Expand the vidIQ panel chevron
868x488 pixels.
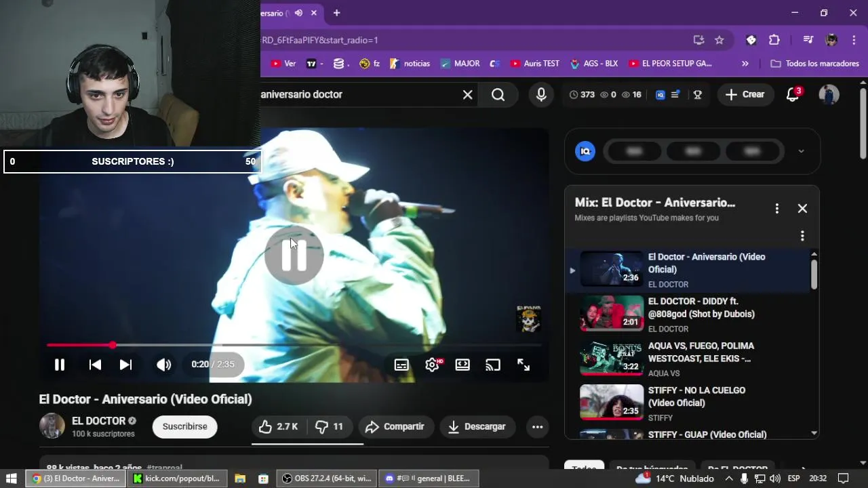click(801, 151)
